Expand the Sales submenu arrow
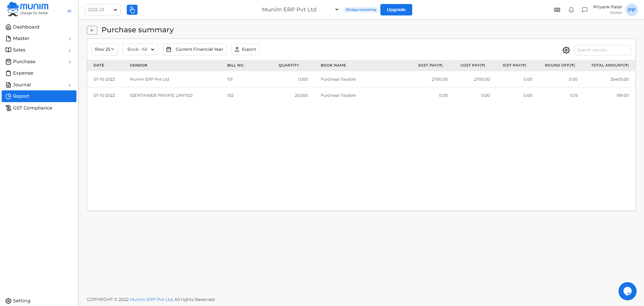 pos(70,51)
